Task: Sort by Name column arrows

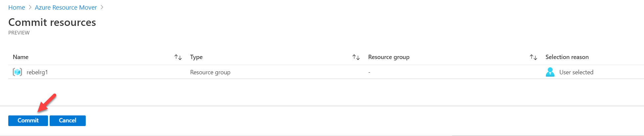Action: pyautogui.click(x=178, y=57)
